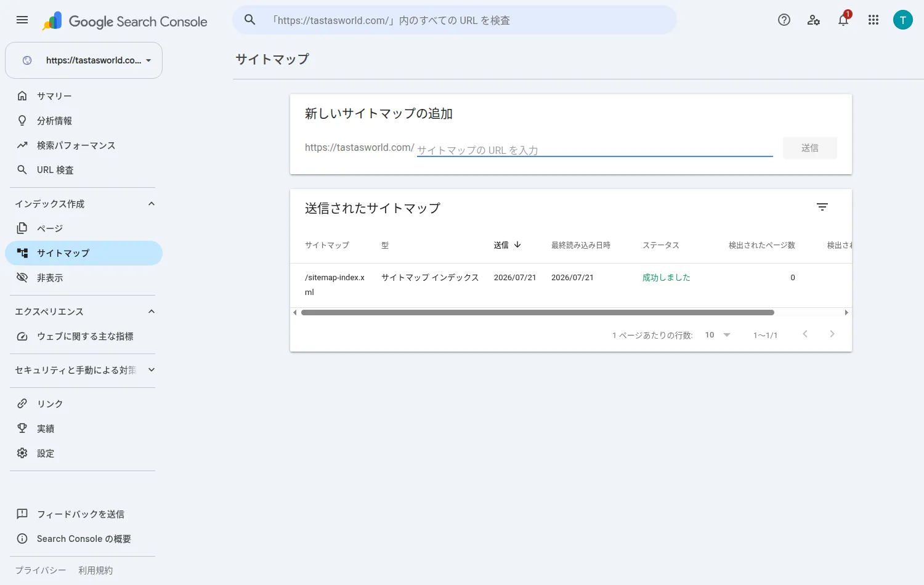This screenshot has height=585, width=924.
Task: Click the Google Search Console logo
Action: pyautogui.click(x=125, y=21)
